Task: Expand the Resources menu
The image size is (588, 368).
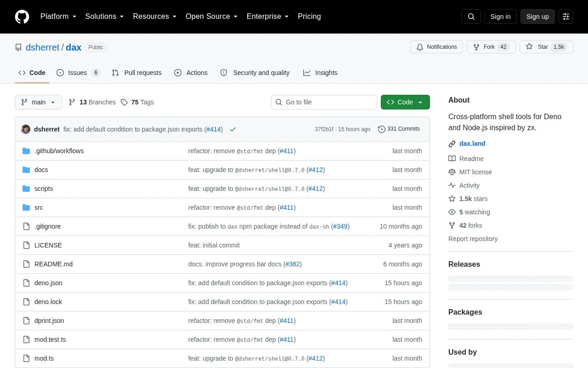Action: (x=155, y=17)
